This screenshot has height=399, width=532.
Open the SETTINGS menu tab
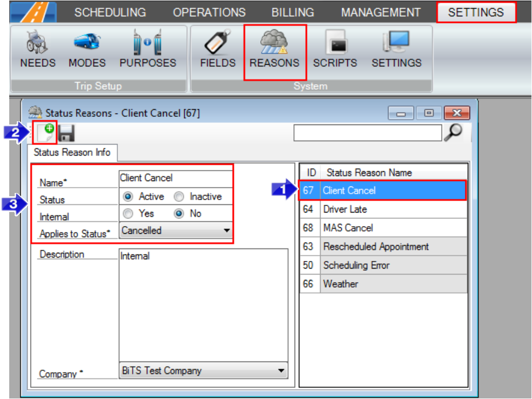[x=476, y=13]
